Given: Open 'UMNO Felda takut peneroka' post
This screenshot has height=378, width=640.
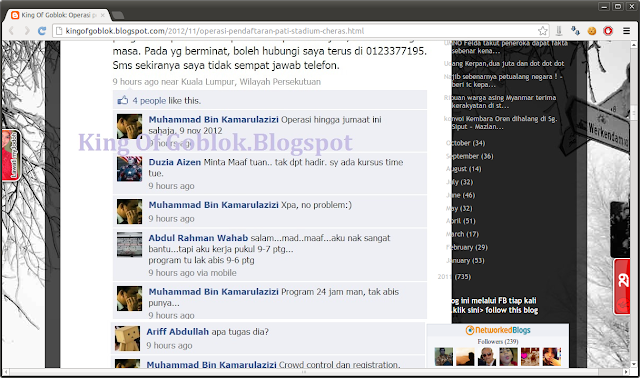Looking at the screenshot, I should pos(506,47).
